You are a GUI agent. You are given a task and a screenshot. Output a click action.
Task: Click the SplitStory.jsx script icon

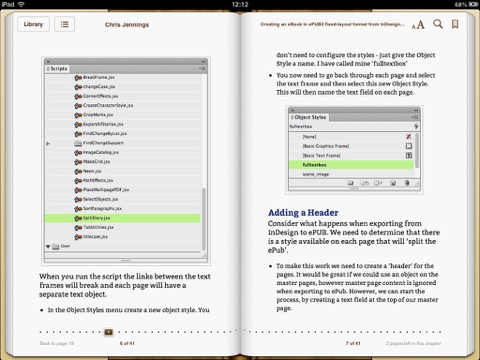click(x=78, y=218)
